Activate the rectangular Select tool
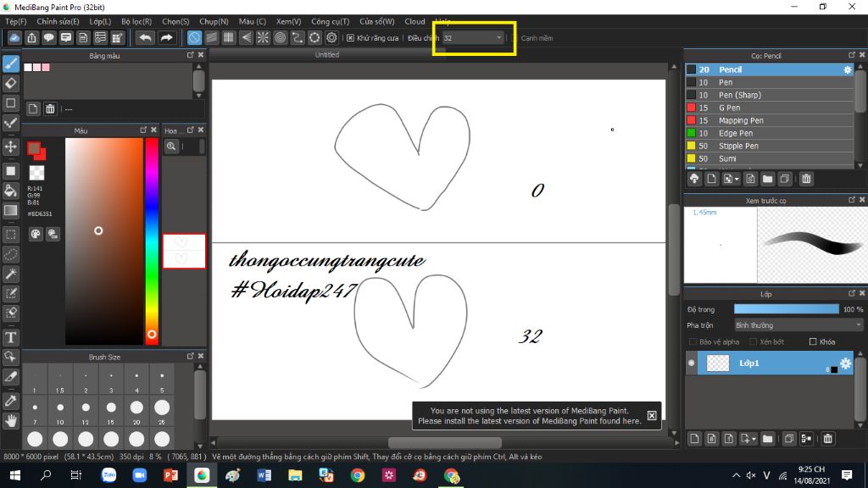Image resolution: width=868 pixels, height=488 pixels. point(10,235)
